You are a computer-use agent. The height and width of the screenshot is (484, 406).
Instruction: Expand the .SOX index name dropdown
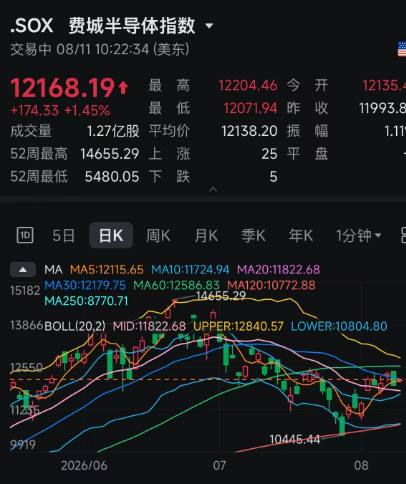tap(209, 26)
